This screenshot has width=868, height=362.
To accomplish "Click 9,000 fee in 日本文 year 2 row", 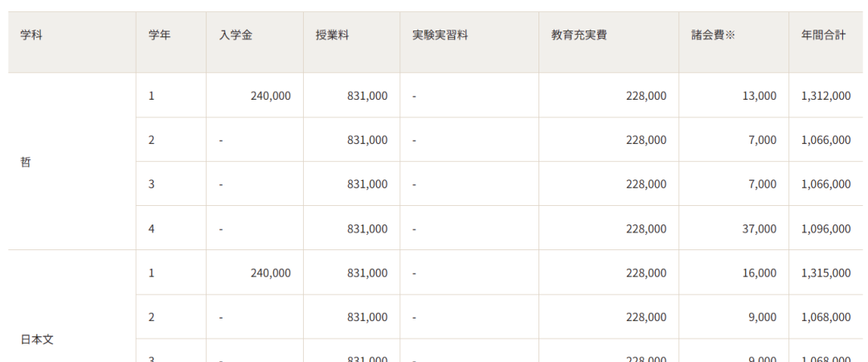I will (762, 317).
